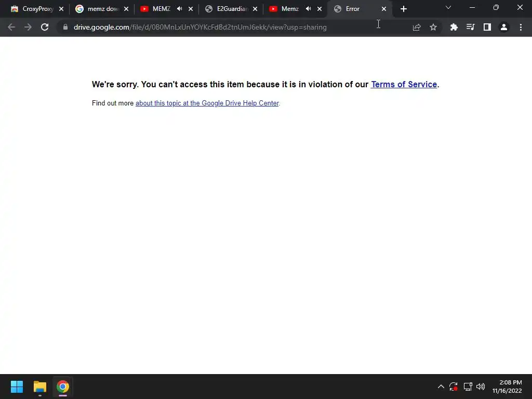Open File Explorer from the taskbar
The image size is (532, 399).
point(39,387)
